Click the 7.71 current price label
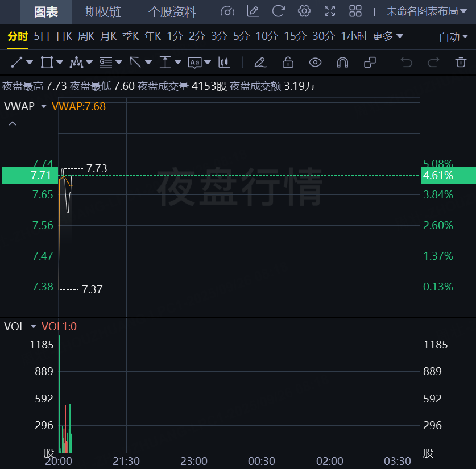476x469 pixels. 29,176
